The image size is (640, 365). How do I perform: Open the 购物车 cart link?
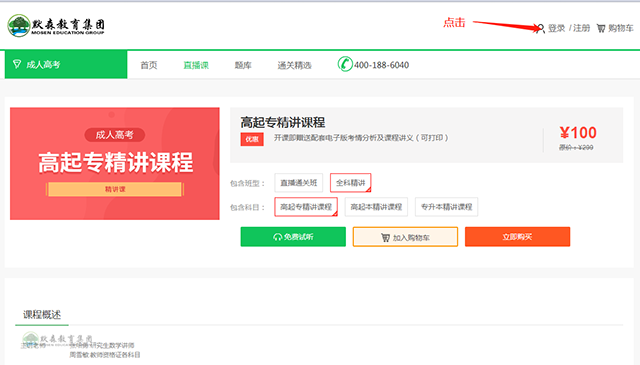620,28
